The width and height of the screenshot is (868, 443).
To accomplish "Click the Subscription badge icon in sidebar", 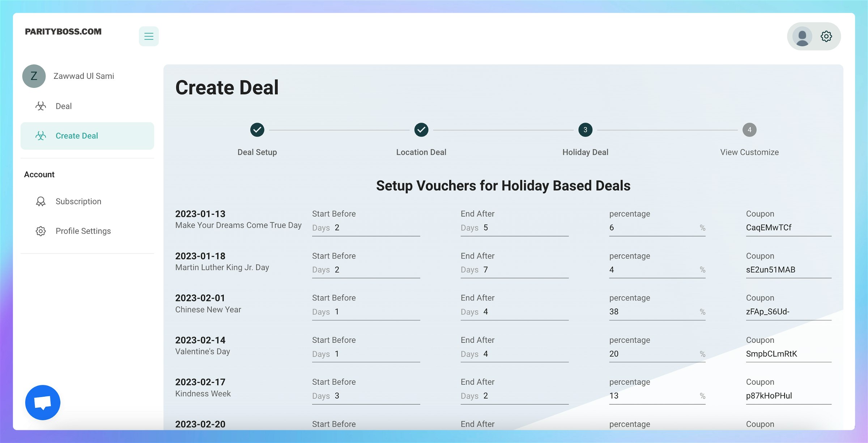I will click(x=41, y=201).
